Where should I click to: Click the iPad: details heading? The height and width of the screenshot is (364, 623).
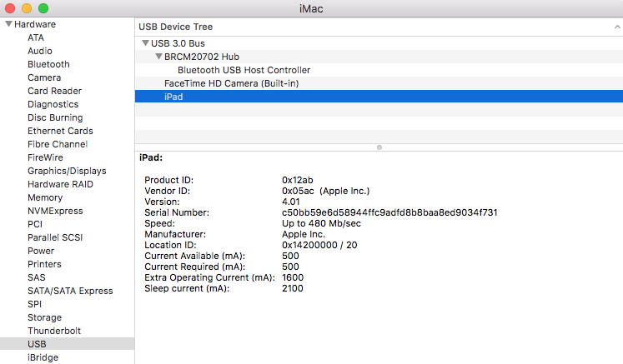[x=151, y=157]
